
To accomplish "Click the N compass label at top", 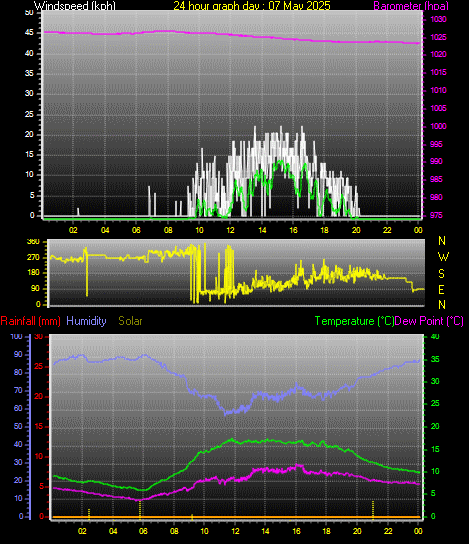I will 442,240.
